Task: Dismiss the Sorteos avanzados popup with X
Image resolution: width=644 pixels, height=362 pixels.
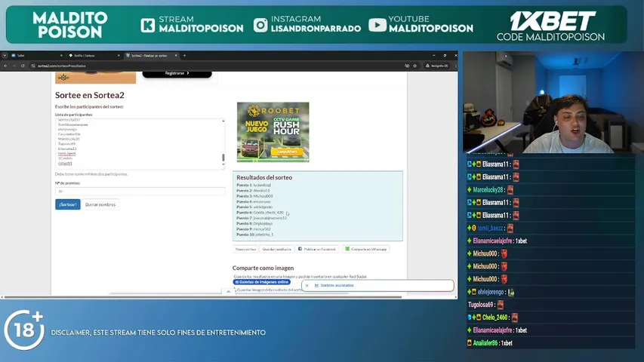Action: 307,285
